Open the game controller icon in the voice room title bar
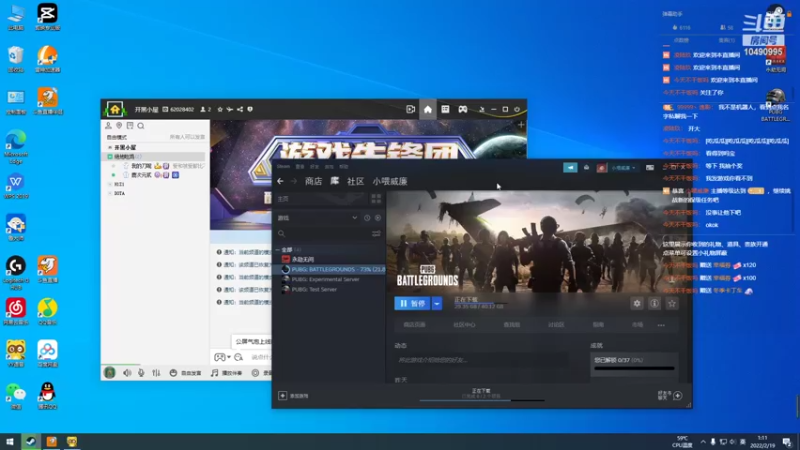The image size is (800, 450). click(462, 109)
